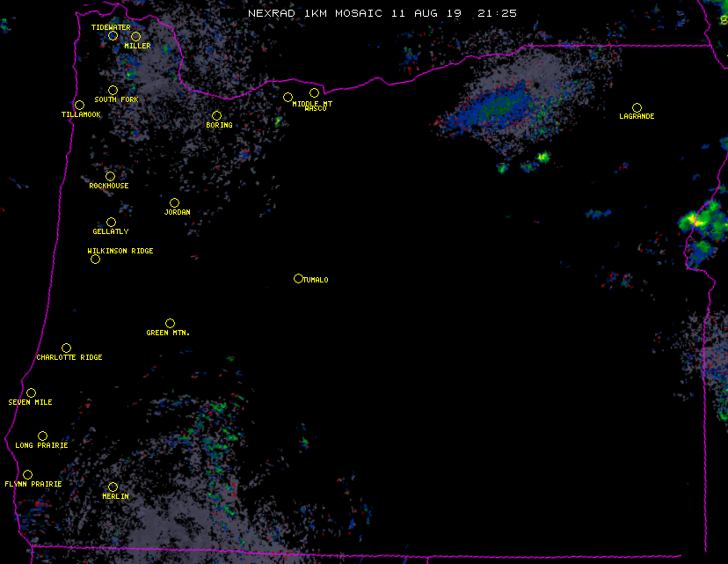
Task: Click the Flynn Prairie station circle
Action: 27,474
